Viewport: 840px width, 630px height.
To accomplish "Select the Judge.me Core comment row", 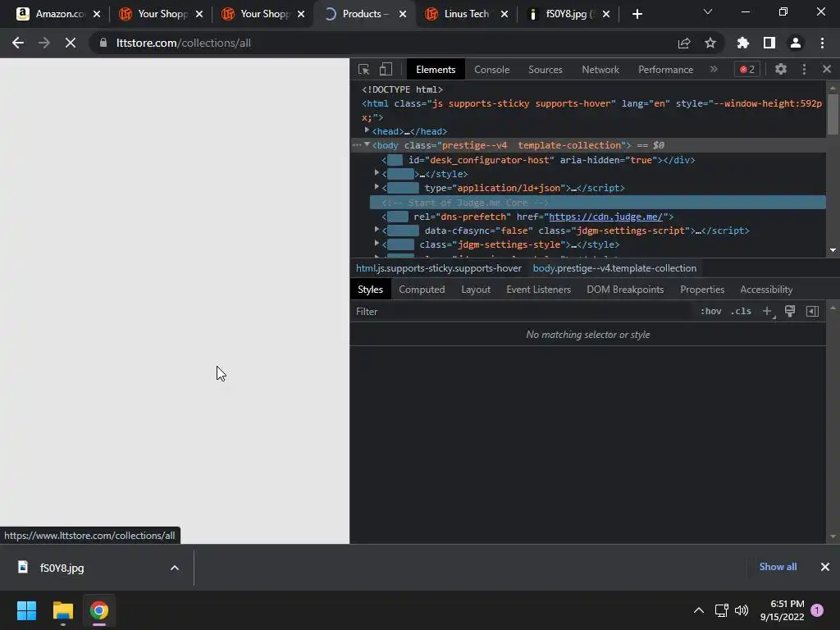I will pos(598,203).
